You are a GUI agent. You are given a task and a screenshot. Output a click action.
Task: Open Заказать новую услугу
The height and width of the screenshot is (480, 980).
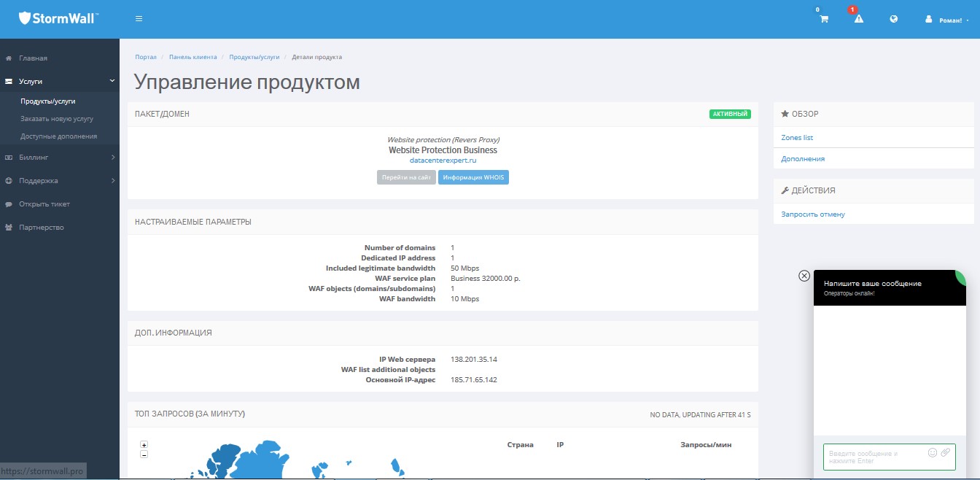[57, 118]
